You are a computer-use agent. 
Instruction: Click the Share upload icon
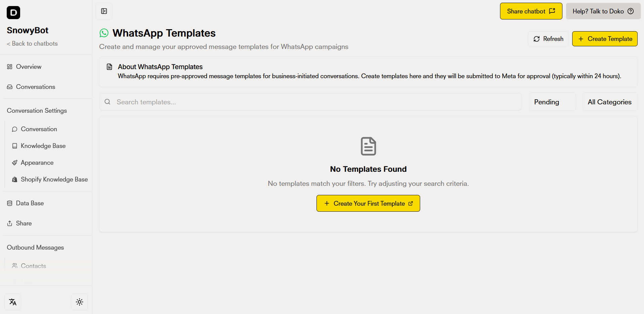[x=9, y=223]
